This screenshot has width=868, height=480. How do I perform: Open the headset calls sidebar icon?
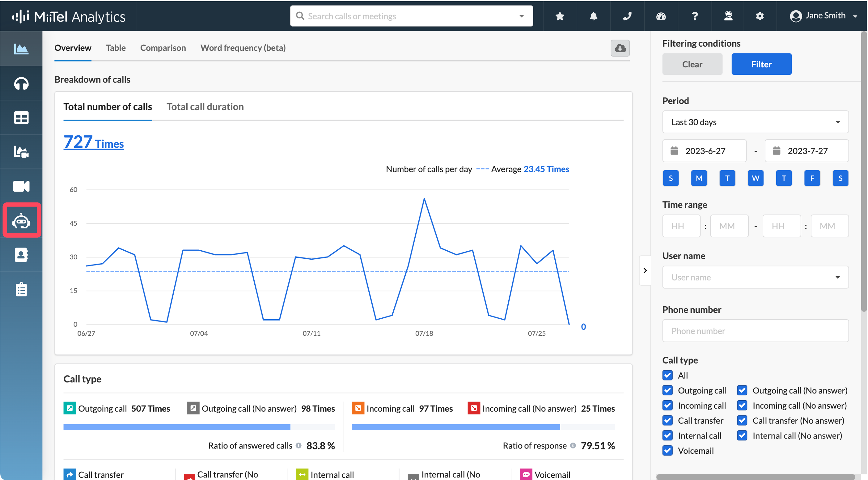pyautogui.click(x=21, y=83)
